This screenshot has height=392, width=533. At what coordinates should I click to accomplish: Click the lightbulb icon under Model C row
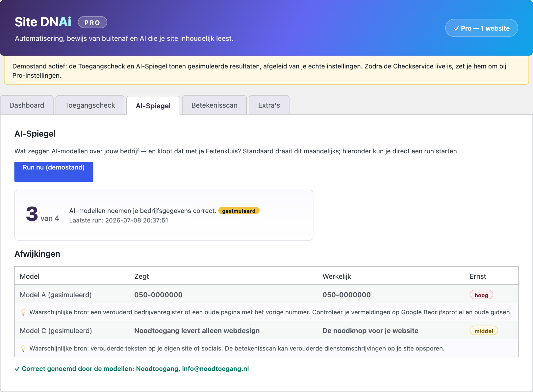click(23, 349)
